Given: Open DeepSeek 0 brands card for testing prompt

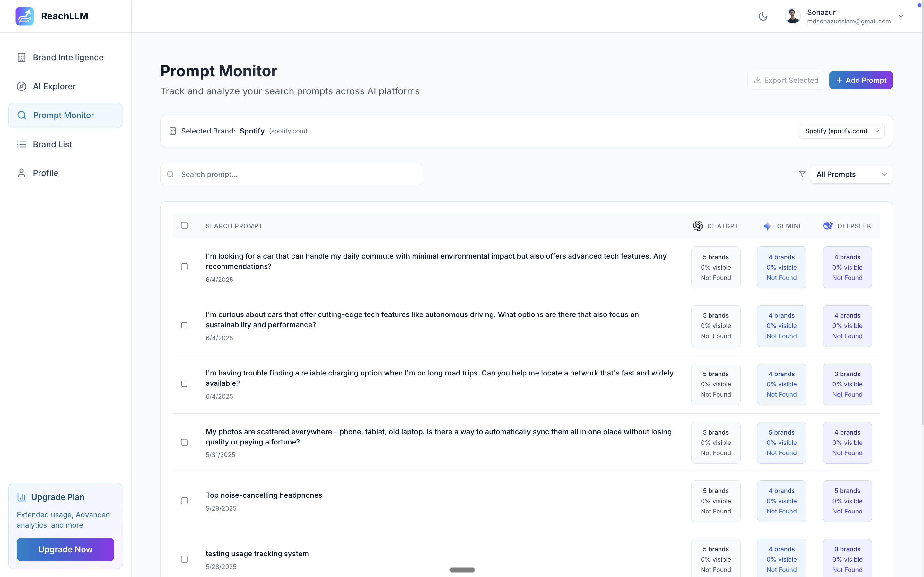Looking at the screenshot, I should click(847, 558).
